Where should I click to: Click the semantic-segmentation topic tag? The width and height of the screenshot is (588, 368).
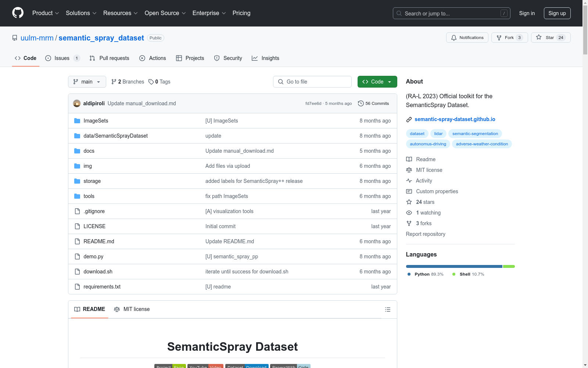point(475,134)
